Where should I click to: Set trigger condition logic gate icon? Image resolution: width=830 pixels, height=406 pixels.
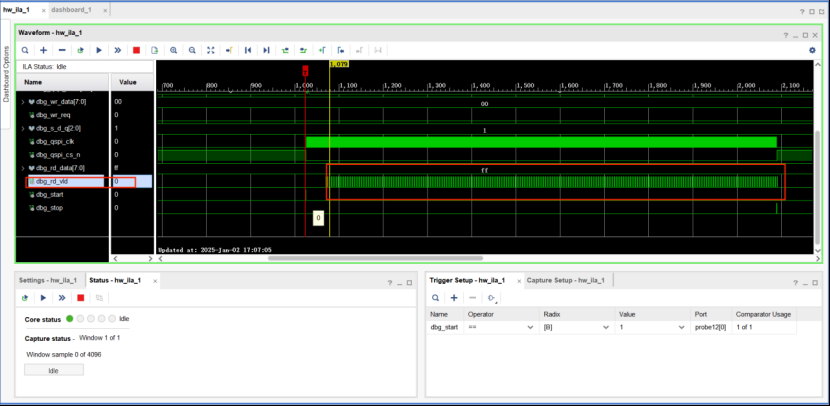coord(492,298)
